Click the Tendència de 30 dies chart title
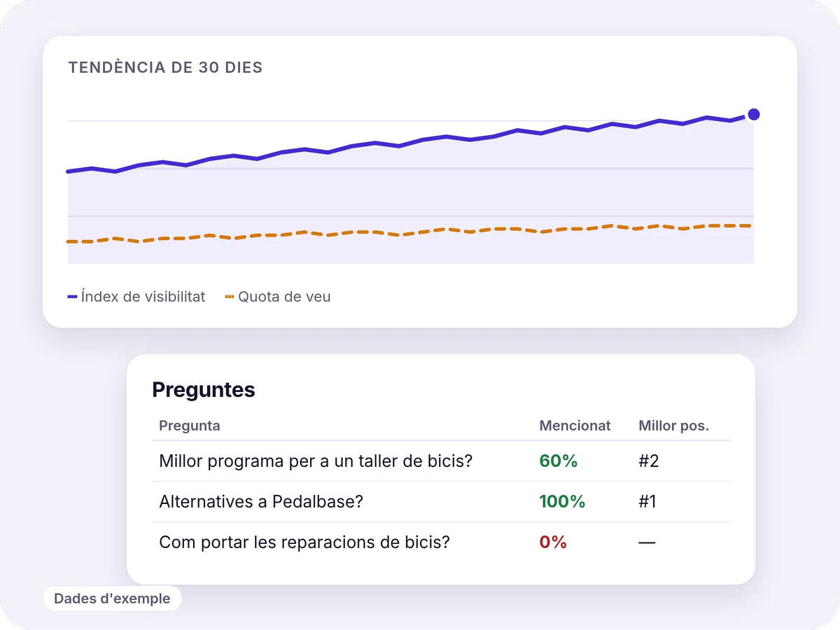Viewport: 840px width, 630px height. point(165,68)
